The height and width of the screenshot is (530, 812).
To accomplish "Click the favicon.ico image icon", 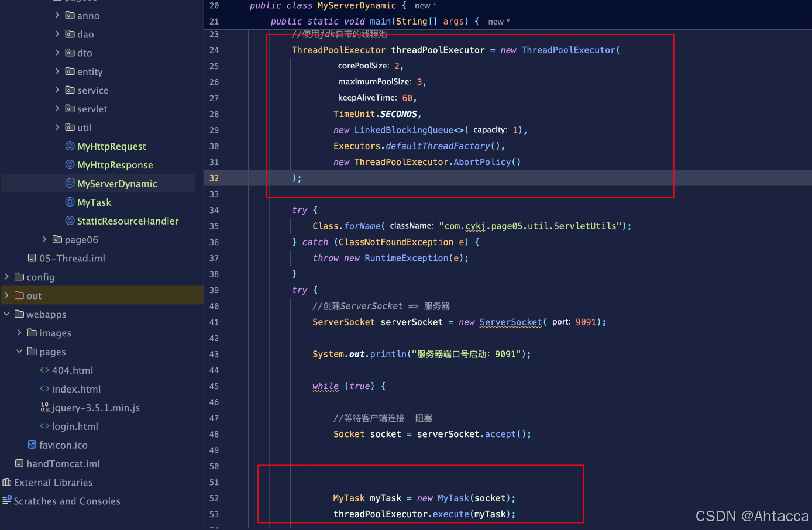I will pos(32,445).
